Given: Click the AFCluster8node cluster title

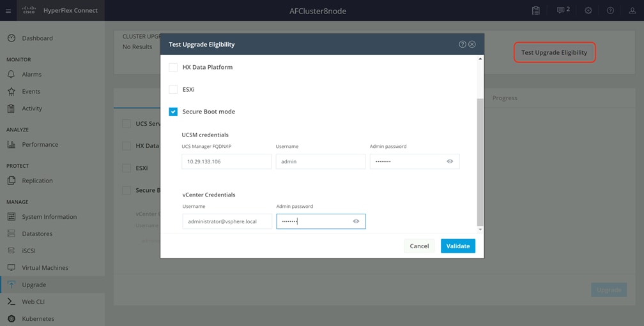Looking at the screenshot, I should 318,11.
